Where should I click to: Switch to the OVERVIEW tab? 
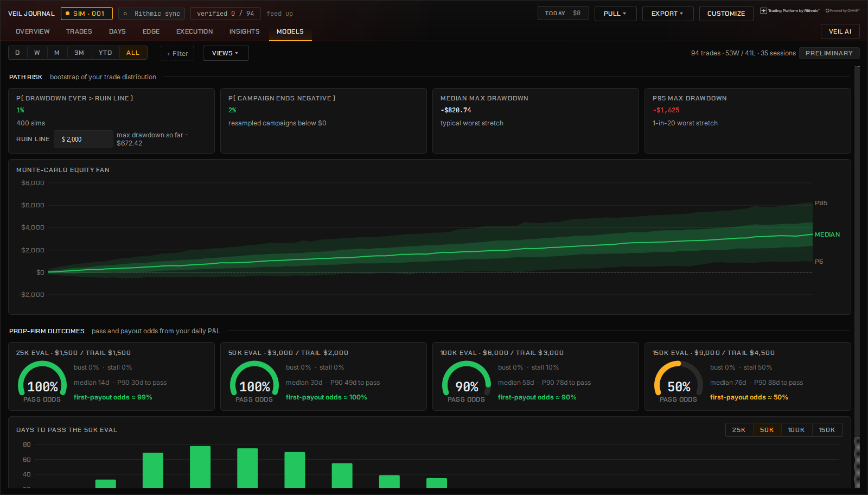[33, 31]
